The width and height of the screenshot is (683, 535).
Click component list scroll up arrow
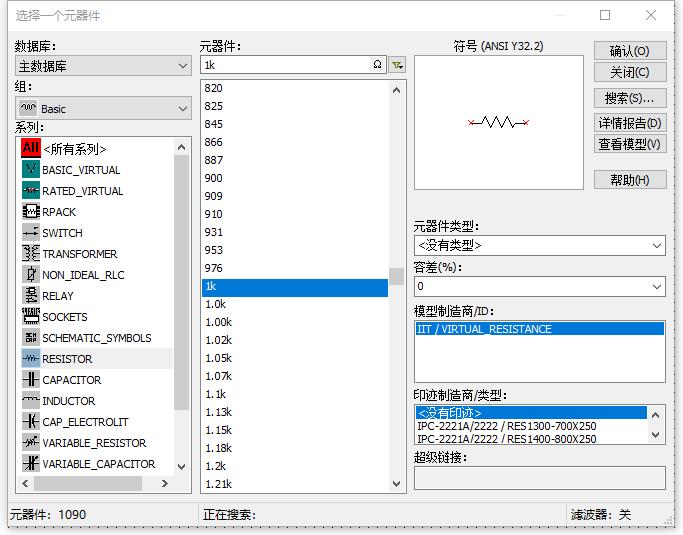396,90
